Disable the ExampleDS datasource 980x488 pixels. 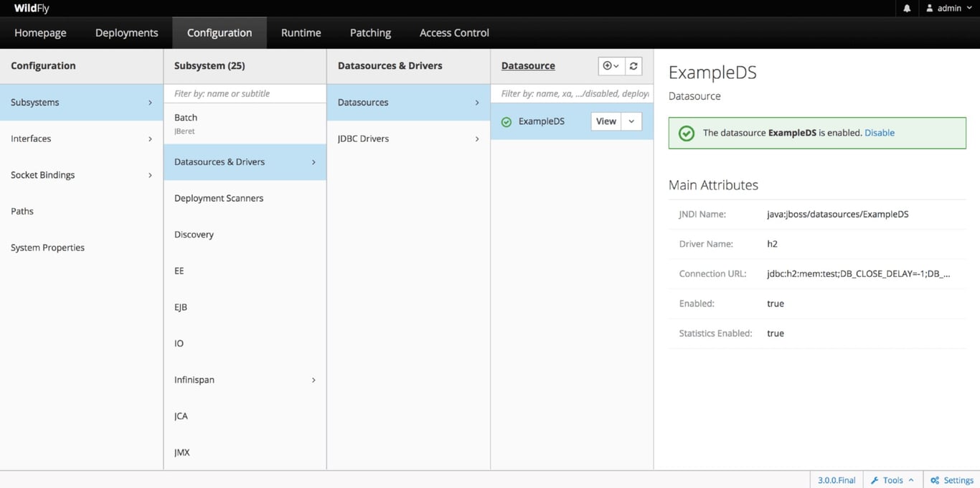pos(882,133)
